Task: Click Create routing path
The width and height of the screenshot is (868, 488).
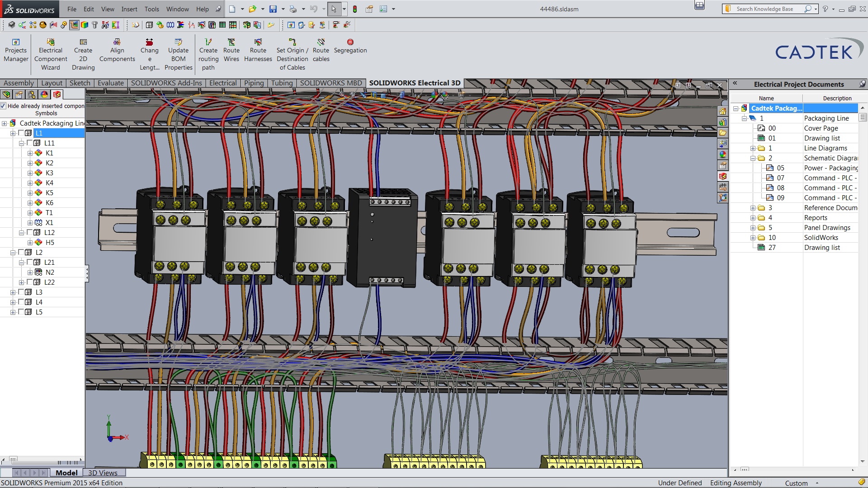Action: click(208, 53)
